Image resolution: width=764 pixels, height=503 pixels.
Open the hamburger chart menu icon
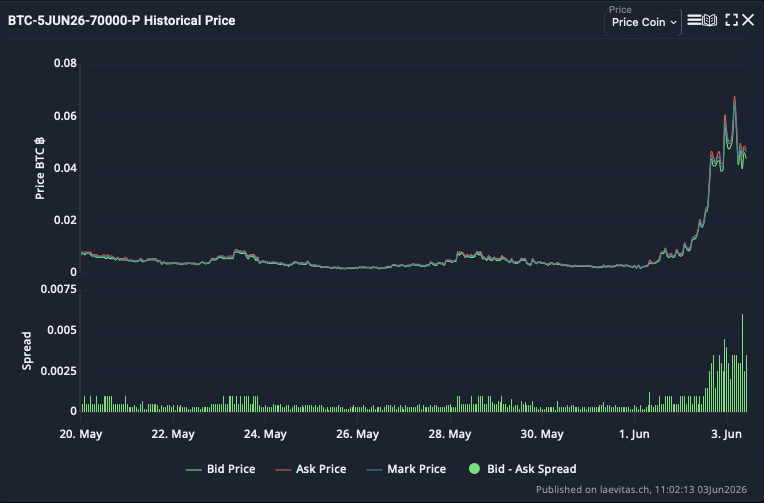tap(694, 20)
